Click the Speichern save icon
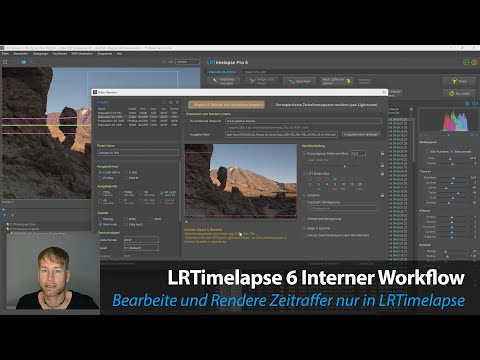This screenshot has width=480, height=360. 292,81
